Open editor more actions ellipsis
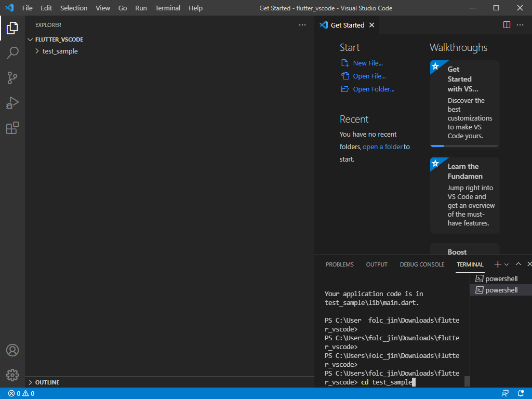 coord(520,25)
